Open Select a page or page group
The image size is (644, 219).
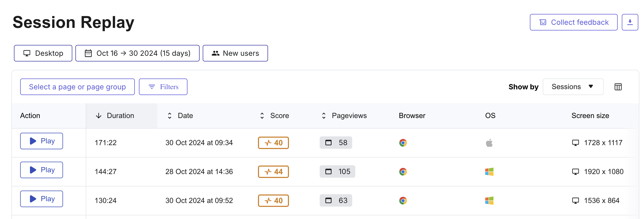[77, 87]
